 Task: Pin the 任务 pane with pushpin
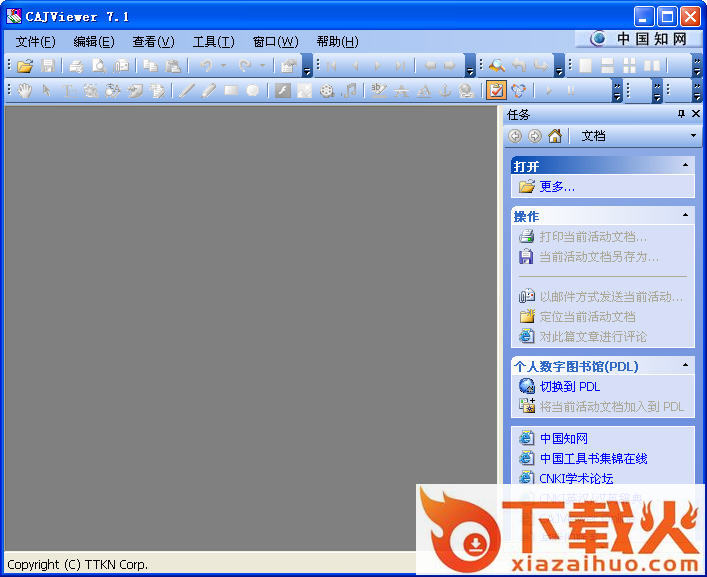coord(681,115)
